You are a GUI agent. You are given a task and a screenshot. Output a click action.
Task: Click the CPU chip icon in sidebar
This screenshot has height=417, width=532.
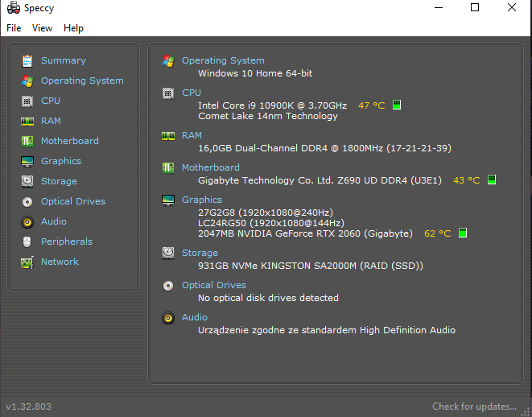pos(27,101)
